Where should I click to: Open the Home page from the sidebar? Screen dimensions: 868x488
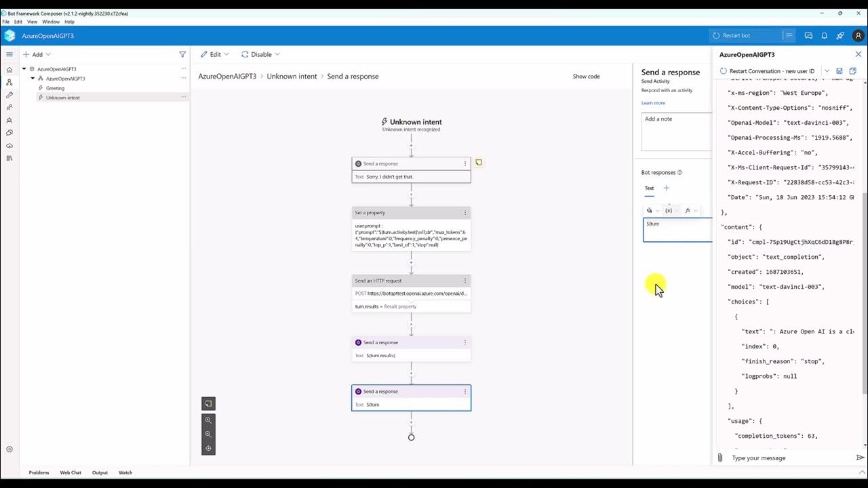pos(9,69)
